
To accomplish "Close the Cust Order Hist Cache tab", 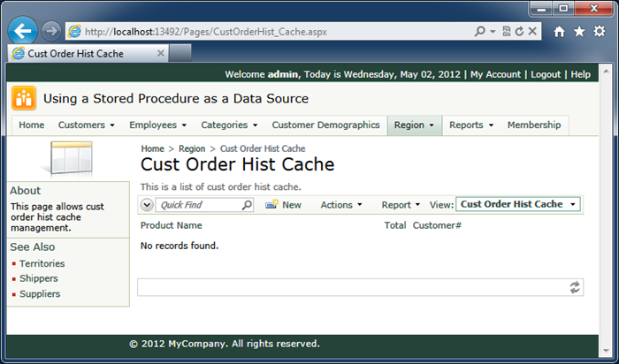I will [x=161, y=53].
